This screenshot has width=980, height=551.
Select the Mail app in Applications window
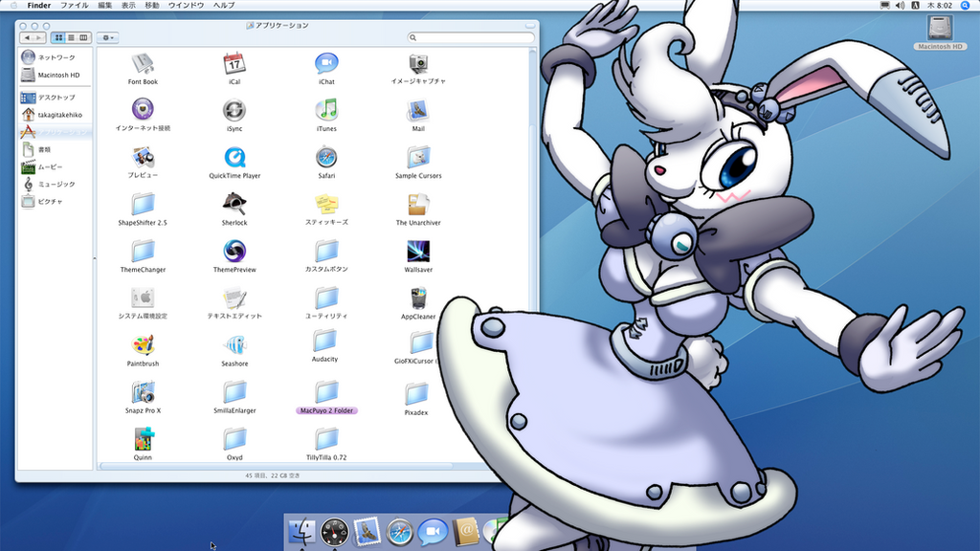[x=418, y=111]
